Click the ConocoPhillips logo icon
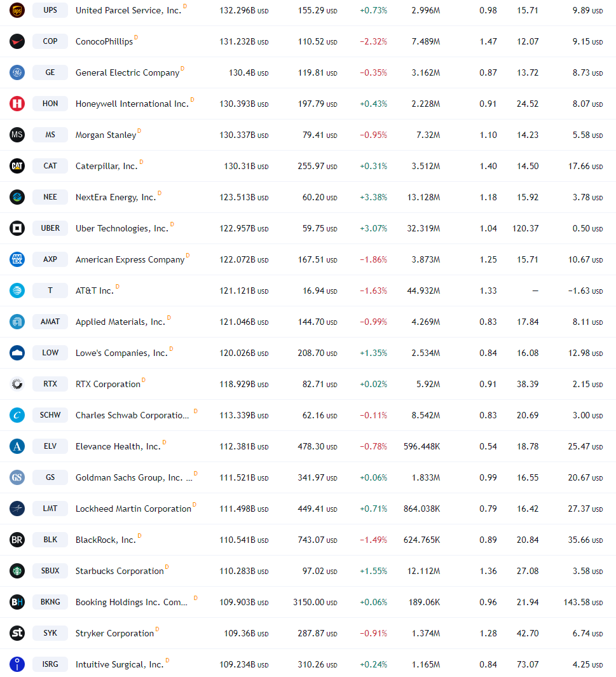 click(x=17, y=41)
